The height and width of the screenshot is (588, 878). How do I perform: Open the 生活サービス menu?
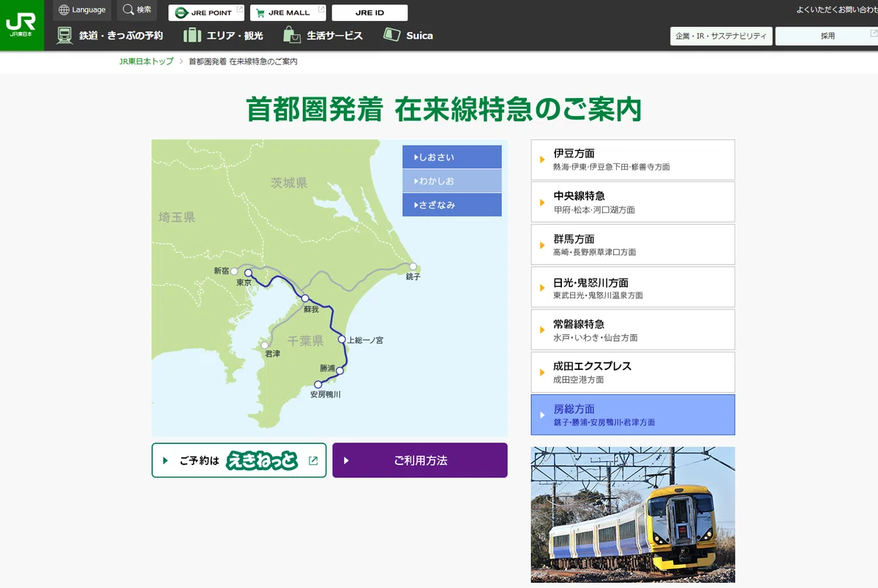tap(323, 36)
